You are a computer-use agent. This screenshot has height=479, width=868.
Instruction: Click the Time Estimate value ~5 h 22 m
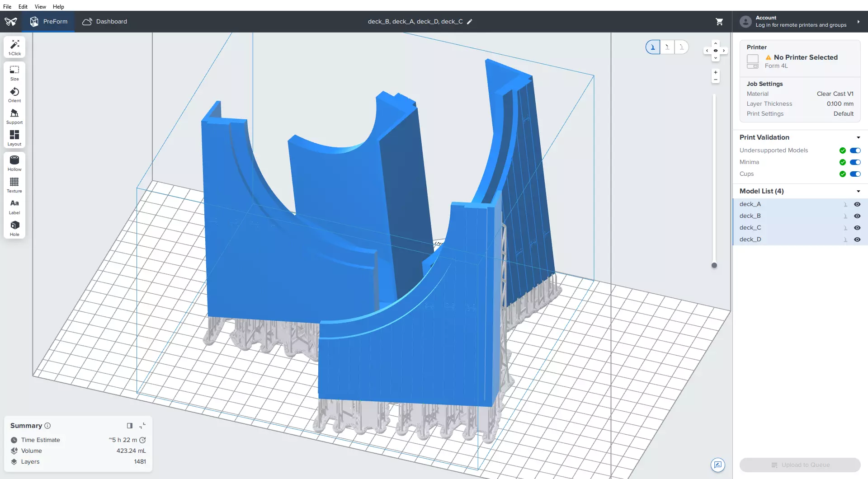(x=123, y=440)
